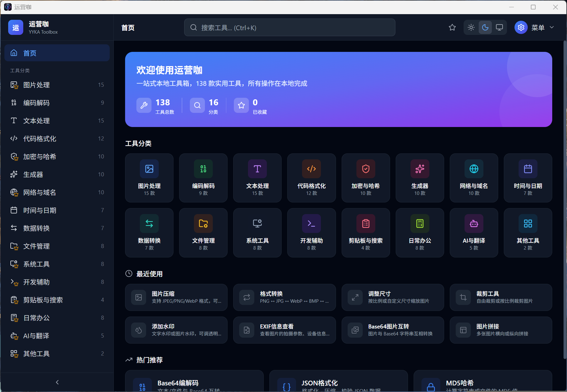
Task: Click the settings gear avatar icon
Action: pyautogui.click(x=521, y=28)
